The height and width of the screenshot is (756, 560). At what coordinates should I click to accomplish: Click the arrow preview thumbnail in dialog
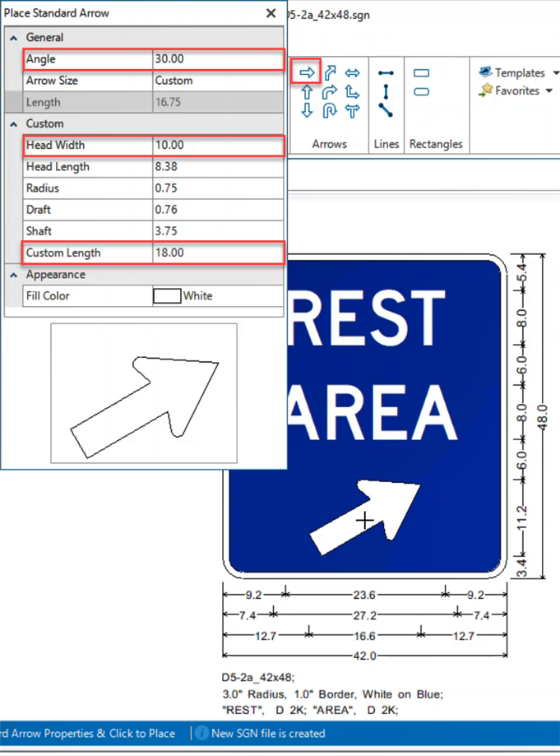click(144, 393)
